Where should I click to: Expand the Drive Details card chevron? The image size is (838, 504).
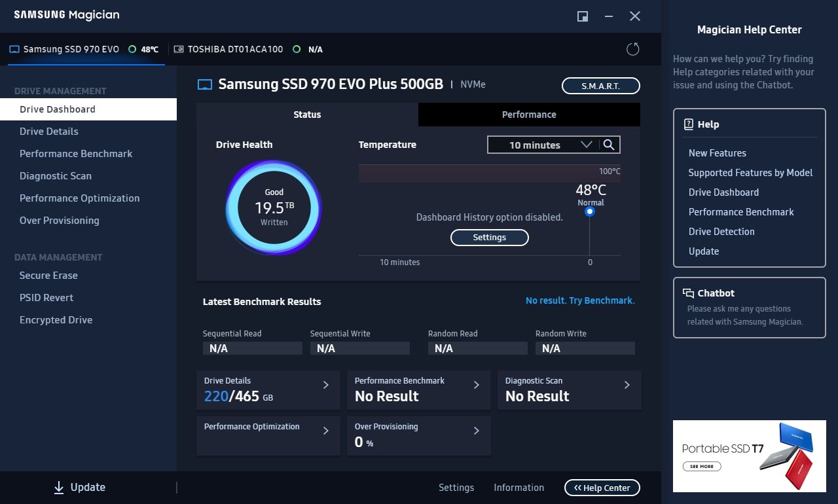click(325, 385)
